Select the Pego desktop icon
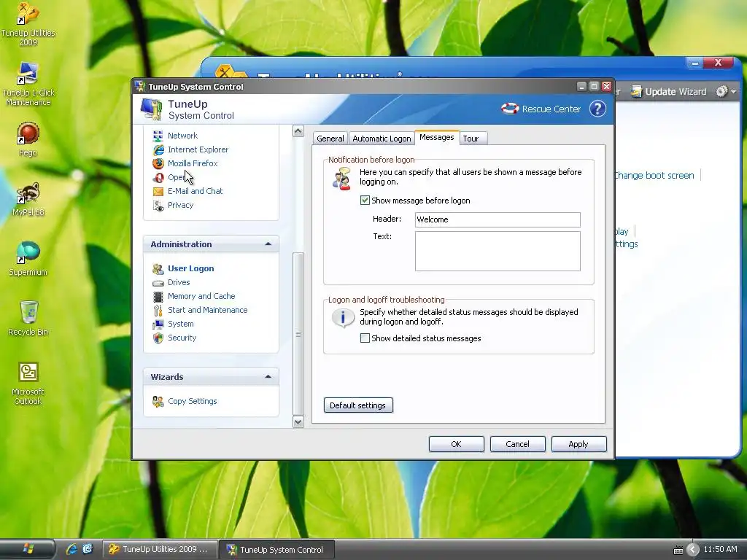 28,139
